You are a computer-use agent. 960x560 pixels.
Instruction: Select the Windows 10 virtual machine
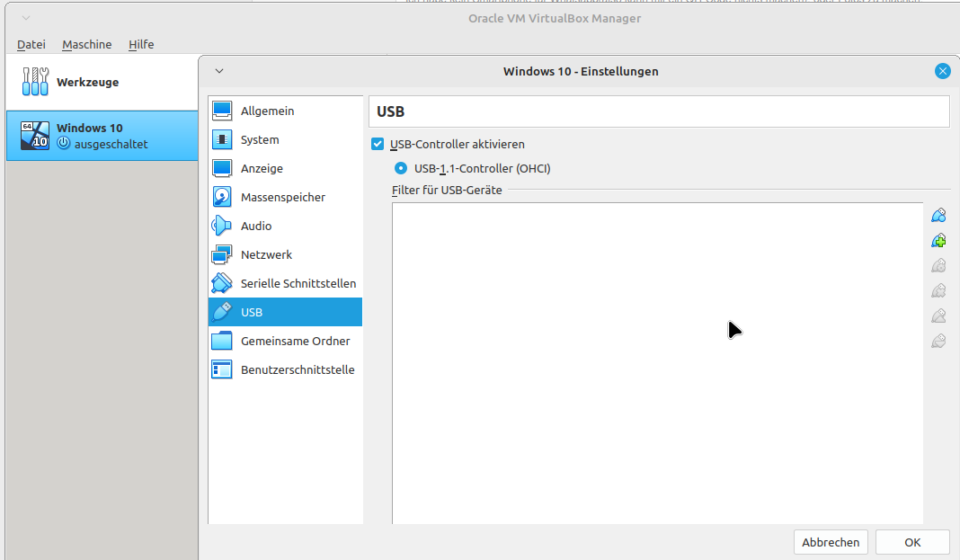102,136
